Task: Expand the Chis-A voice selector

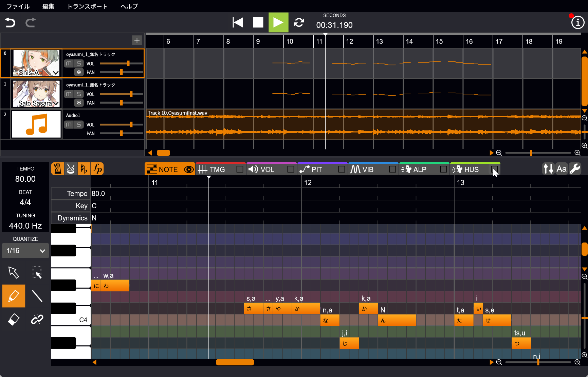Action: [56, 73]
